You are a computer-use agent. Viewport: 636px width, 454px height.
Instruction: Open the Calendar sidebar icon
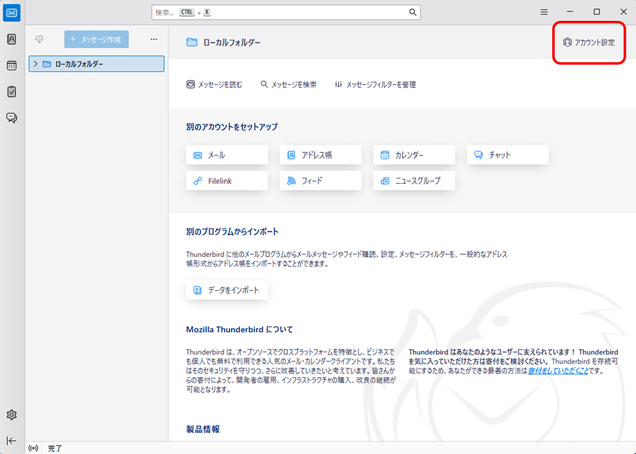(x=11, y=65)
